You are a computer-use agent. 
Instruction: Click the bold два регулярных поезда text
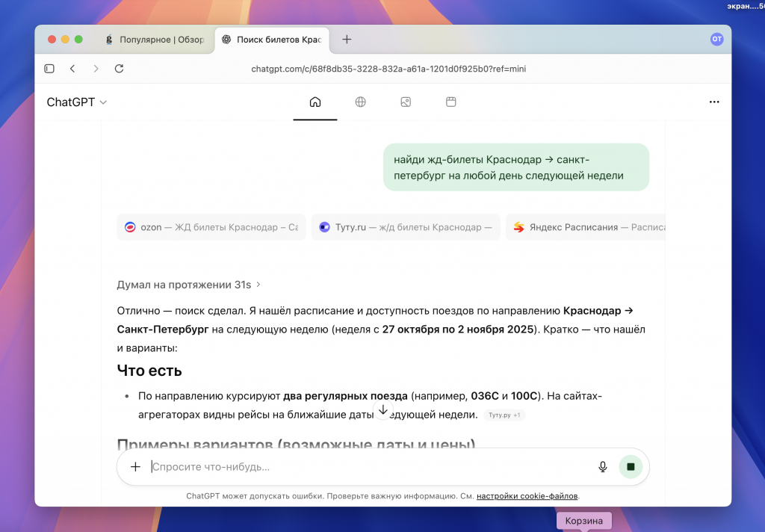345,396
